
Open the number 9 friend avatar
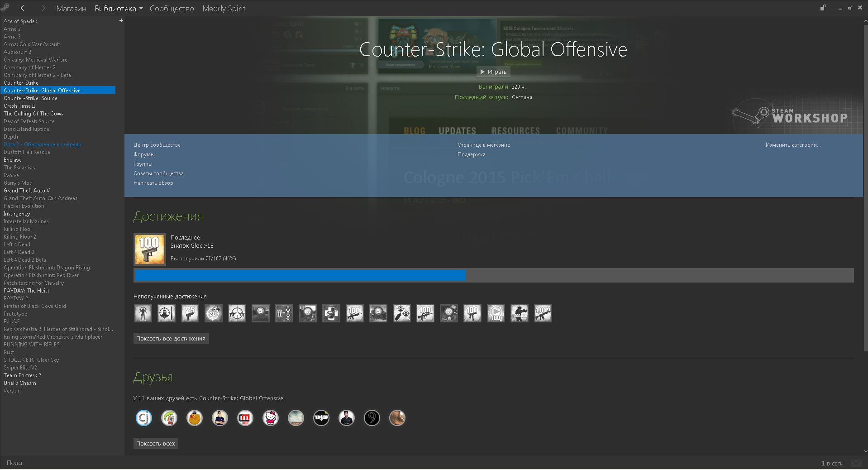pyautogui.click(x=372, y=418)
